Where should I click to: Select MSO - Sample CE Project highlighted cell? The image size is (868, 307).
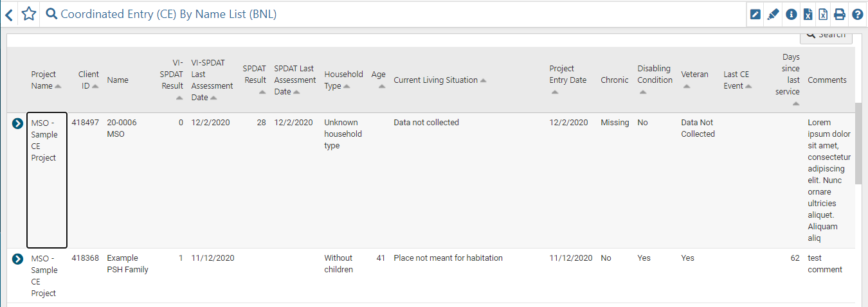click(x=47, y=180)
